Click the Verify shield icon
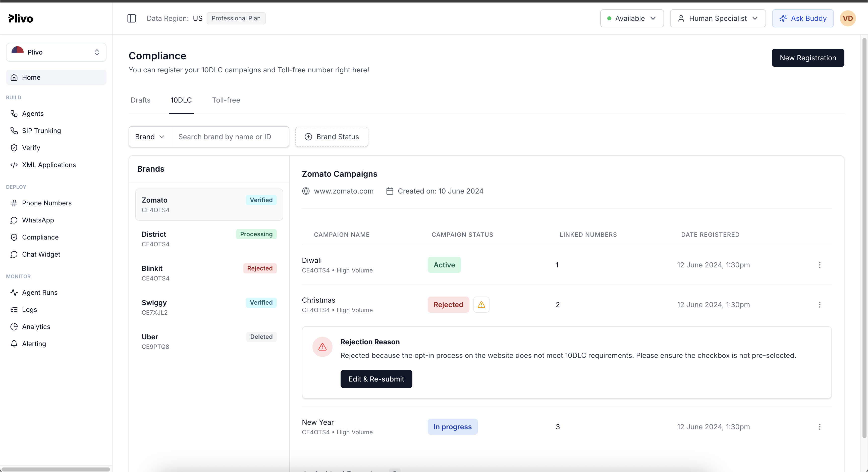The width and height of the screenshot is (868, 472). tap(14, 148)
